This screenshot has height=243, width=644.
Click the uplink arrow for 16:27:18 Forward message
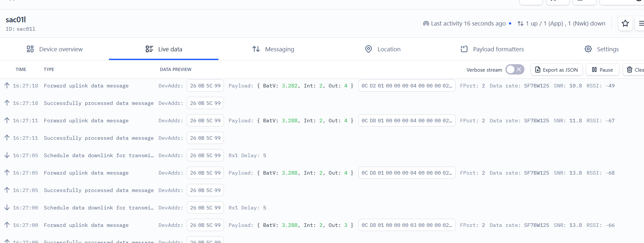pyautogui.click(x=7, y=85)
